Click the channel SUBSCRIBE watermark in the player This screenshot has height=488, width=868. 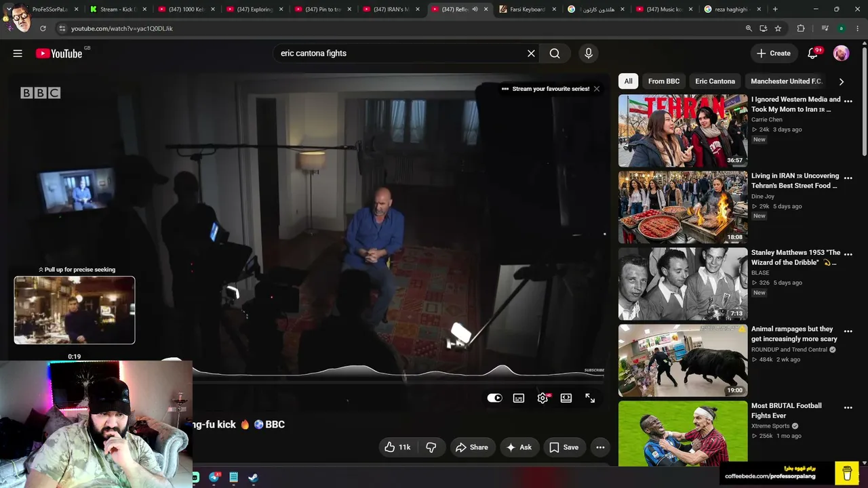pos(594,370)
